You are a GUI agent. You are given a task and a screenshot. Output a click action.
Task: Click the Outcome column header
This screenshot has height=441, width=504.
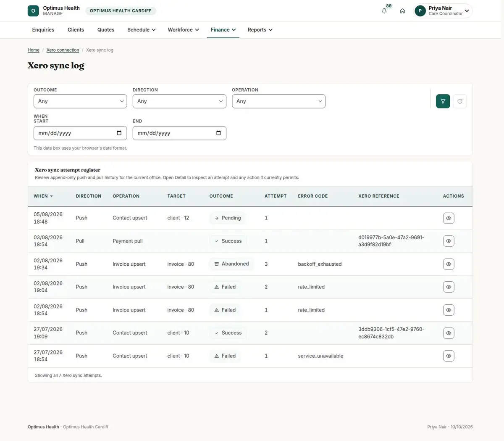[x=221, y=196]
